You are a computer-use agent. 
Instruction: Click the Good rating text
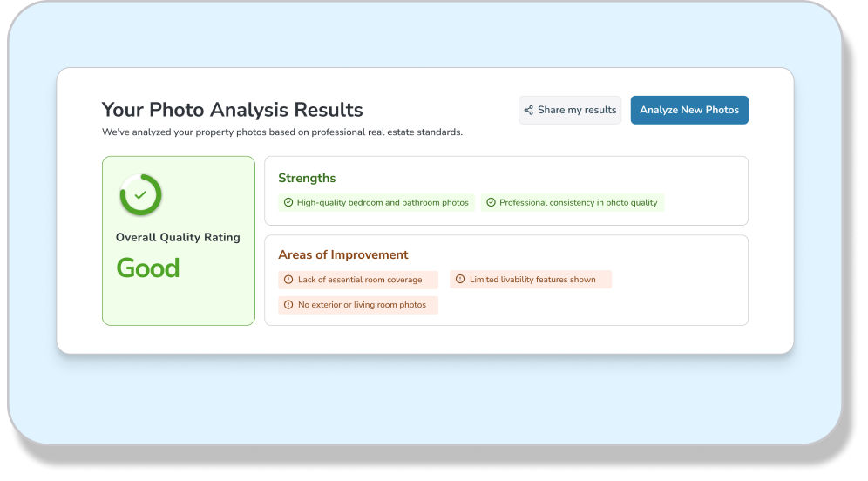click(x=148, y=268)
